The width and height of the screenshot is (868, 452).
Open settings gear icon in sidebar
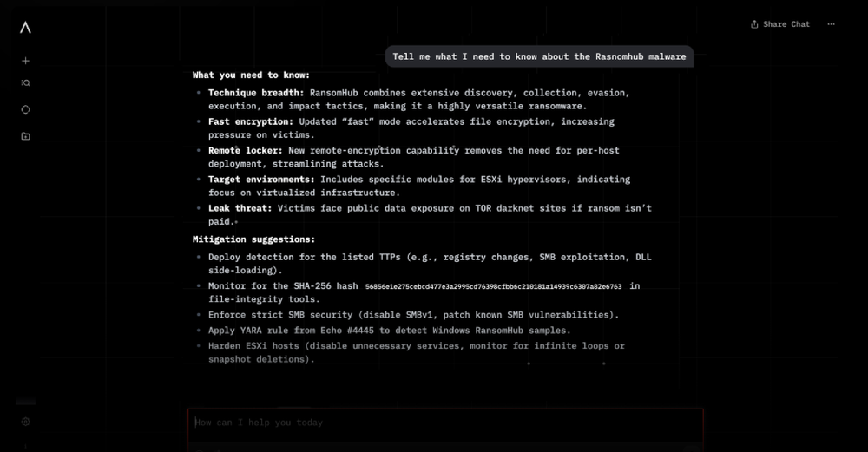25,422
